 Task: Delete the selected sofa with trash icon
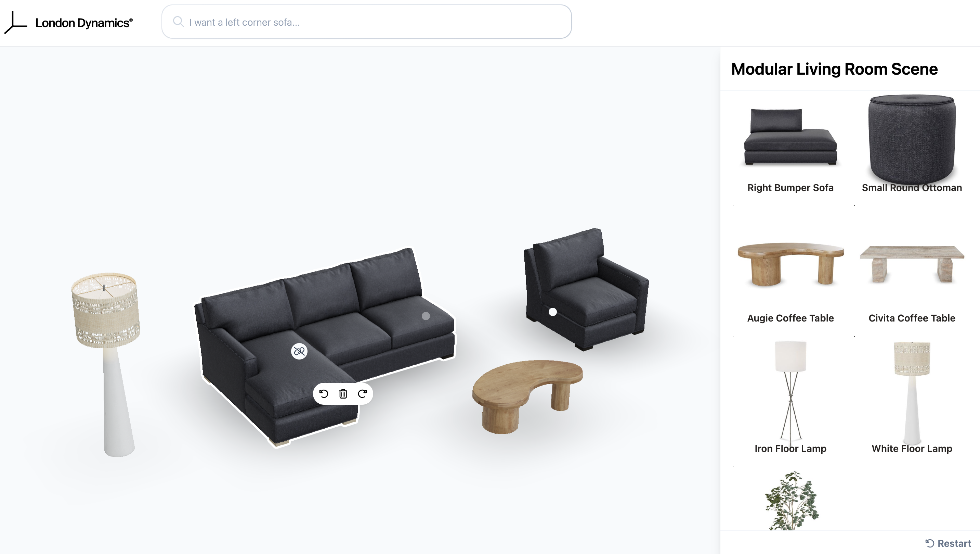[x=343, y=394]
